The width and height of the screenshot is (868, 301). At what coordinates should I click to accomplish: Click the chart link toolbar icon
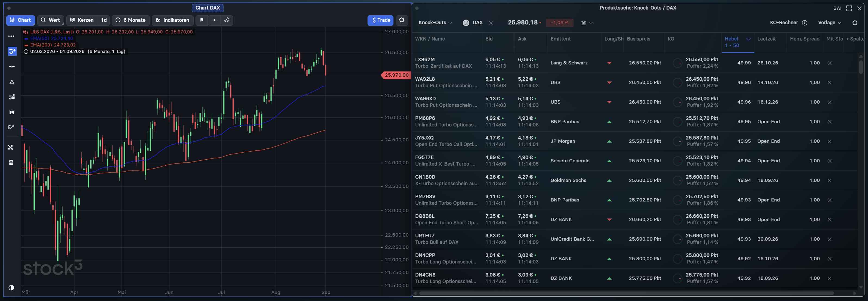tap(227, 20)
